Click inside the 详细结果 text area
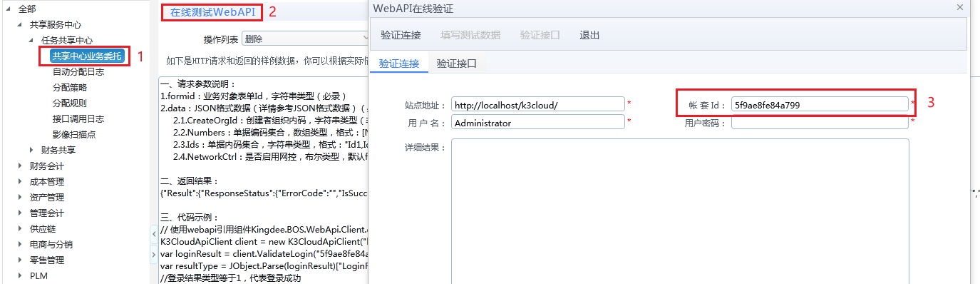The height and width of the screenshot is (284, 980). (x=680, y=211)
